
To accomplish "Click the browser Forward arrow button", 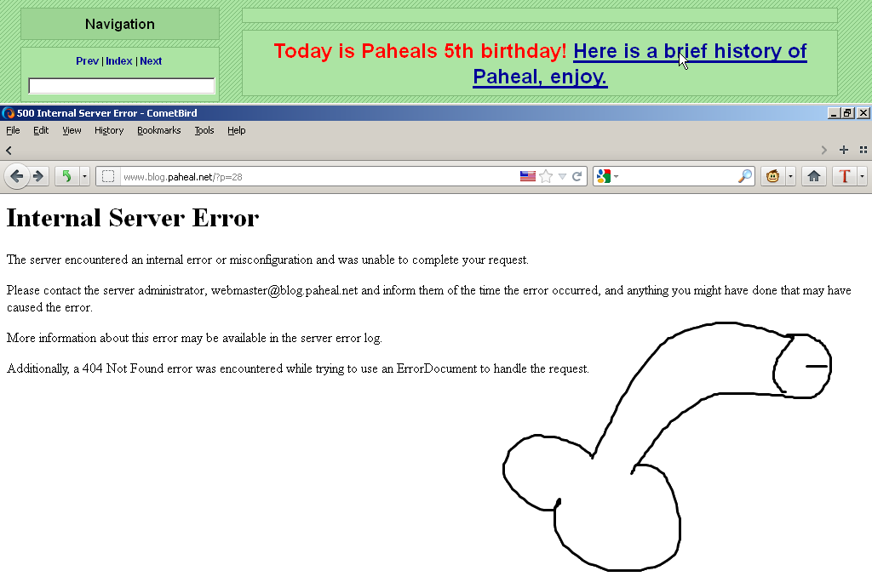I will (x=38, y=176).
